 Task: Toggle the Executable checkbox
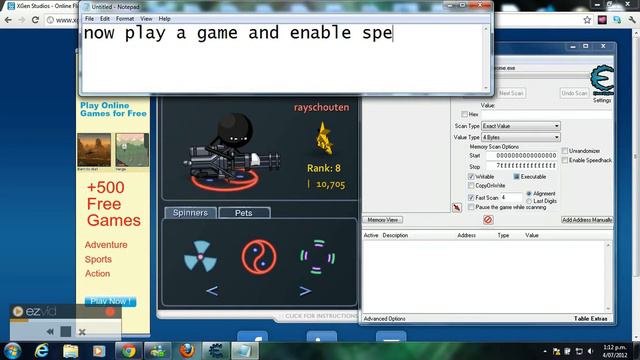tap(516, 177)
